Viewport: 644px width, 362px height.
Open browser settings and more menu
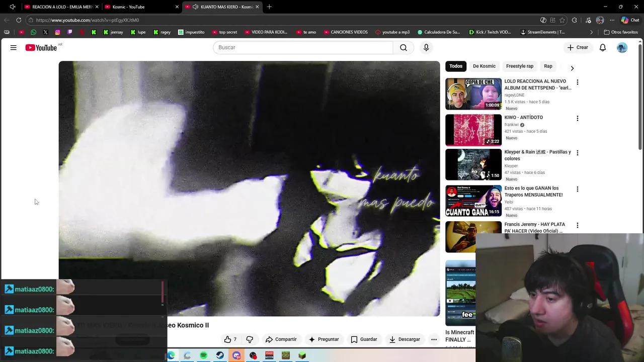[x=612, y=20]
